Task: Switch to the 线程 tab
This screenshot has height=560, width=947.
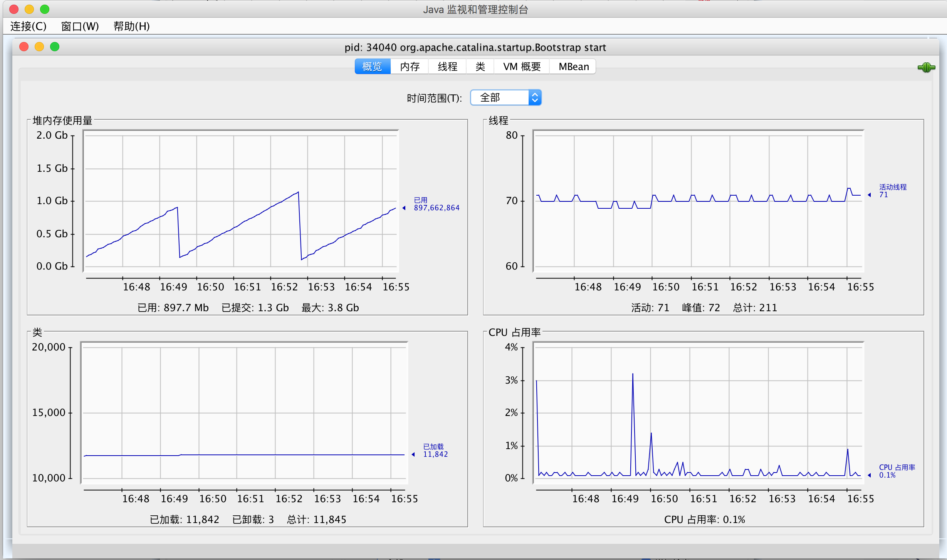Action: 447,67
